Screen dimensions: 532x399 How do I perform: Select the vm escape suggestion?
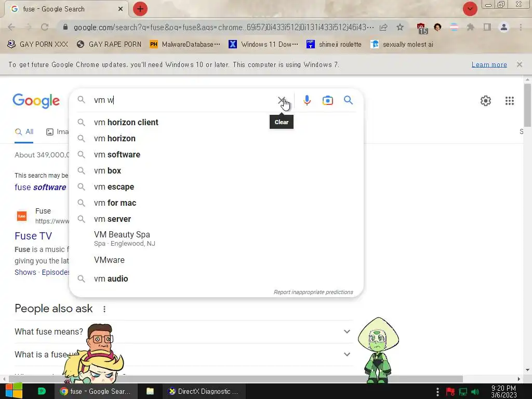pyautogui.click(x=216, y=187)
